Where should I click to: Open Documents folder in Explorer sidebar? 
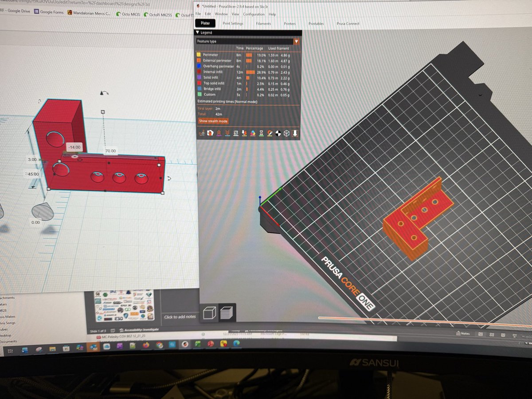click(8, 341)
